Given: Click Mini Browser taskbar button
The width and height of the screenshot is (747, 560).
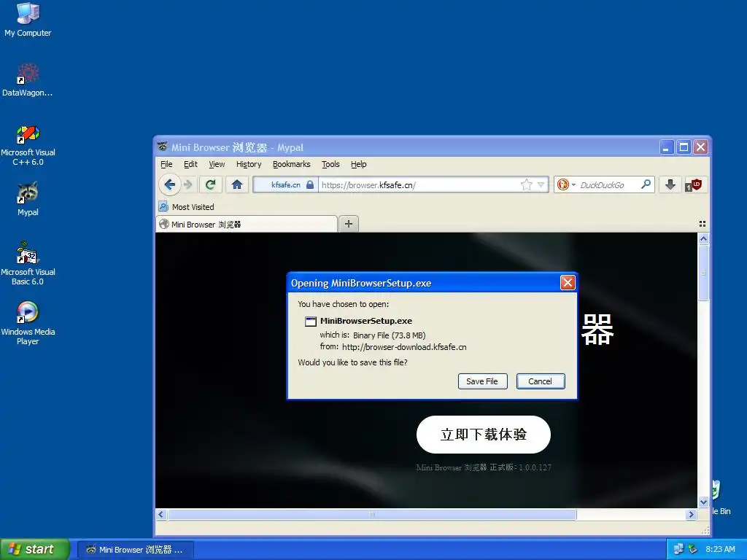Looking at the screenshot, I should pyautogui.click(x=135, y=550).
